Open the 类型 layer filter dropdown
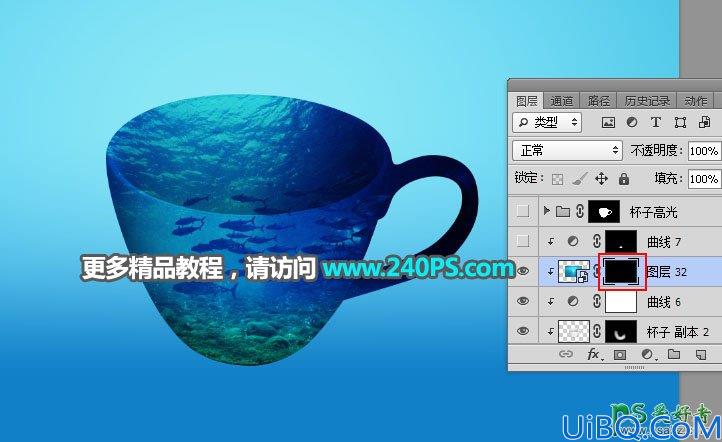The image size is (722, 442). point(547,122)
